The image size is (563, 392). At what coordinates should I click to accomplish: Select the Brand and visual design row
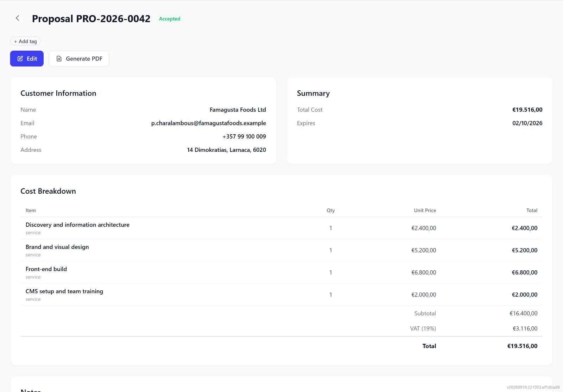point(281,250)
